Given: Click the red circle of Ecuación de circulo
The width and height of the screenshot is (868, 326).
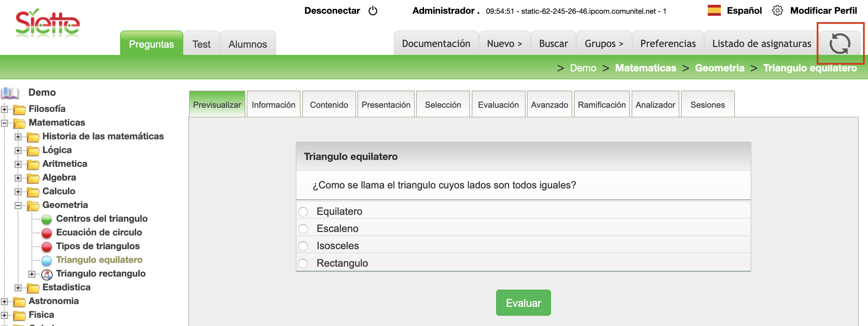Looking at the screenshot, I should pyautogui.click(x=47, y=233).
